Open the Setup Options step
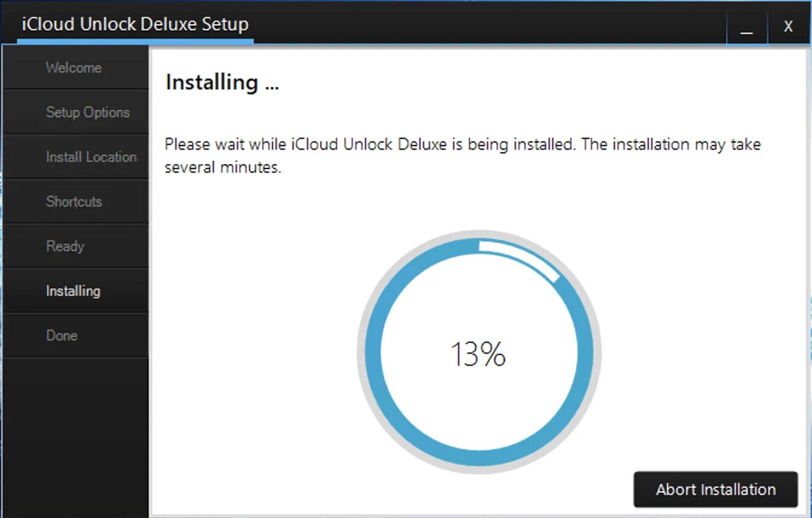 88,112
